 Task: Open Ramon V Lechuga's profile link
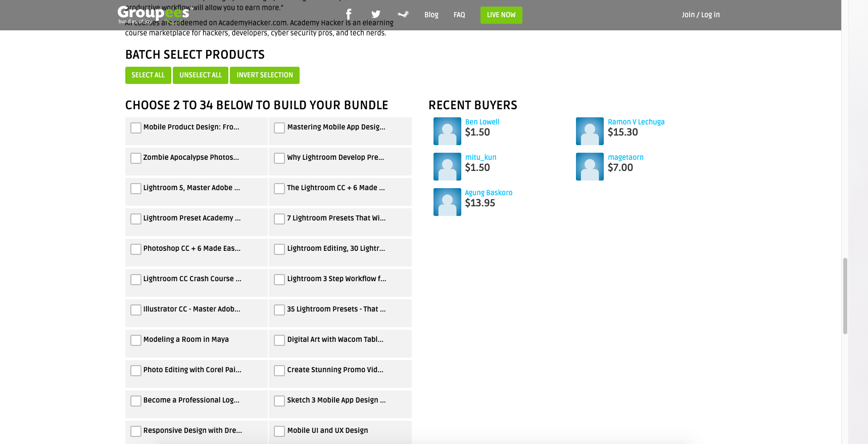pos(636,122)
